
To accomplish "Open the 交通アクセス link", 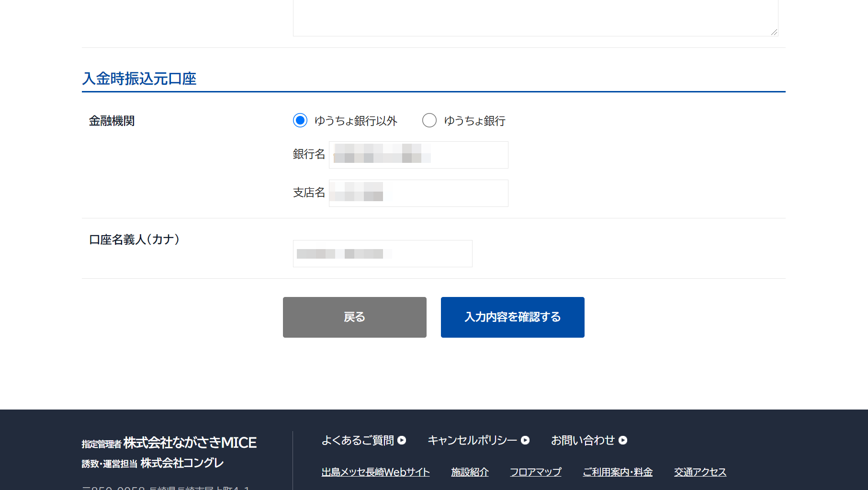I will 700,472.
